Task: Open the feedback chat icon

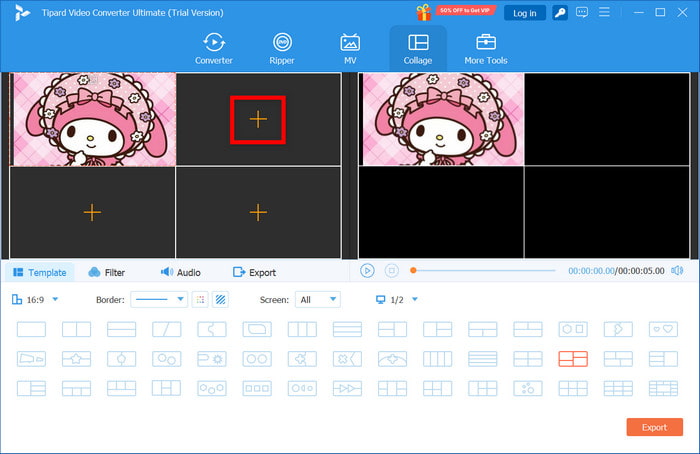Action: [x=582, y=12]
